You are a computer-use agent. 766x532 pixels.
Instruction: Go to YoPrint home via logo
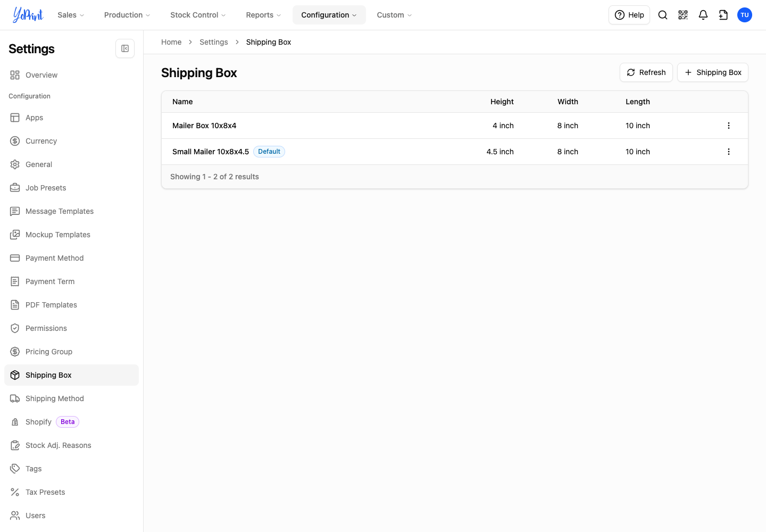click(x=28, y=15)
